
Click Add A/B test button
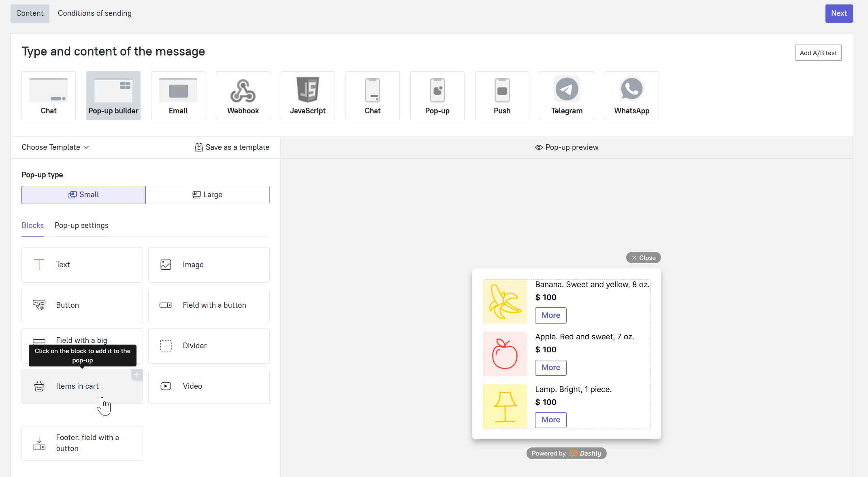[818, 53]
